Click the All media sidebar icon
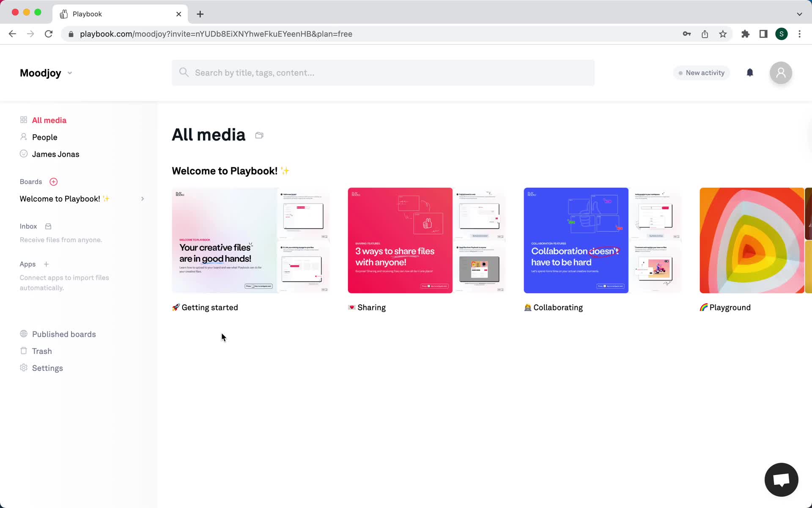The height and width of the screenshot is (508, 812). click(x=23, y=120)
